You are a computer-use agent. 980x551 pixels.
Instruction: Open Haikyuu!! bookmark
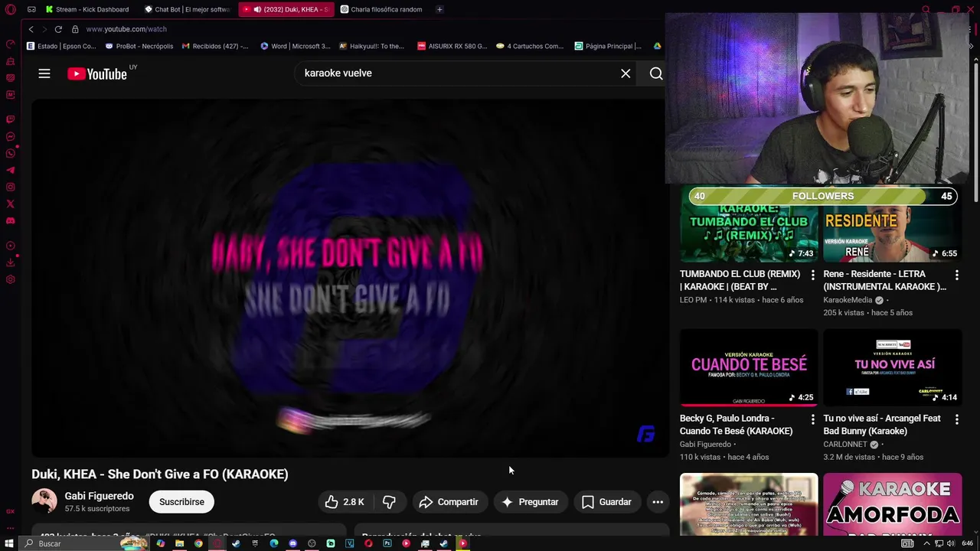[x=372, y=46]
